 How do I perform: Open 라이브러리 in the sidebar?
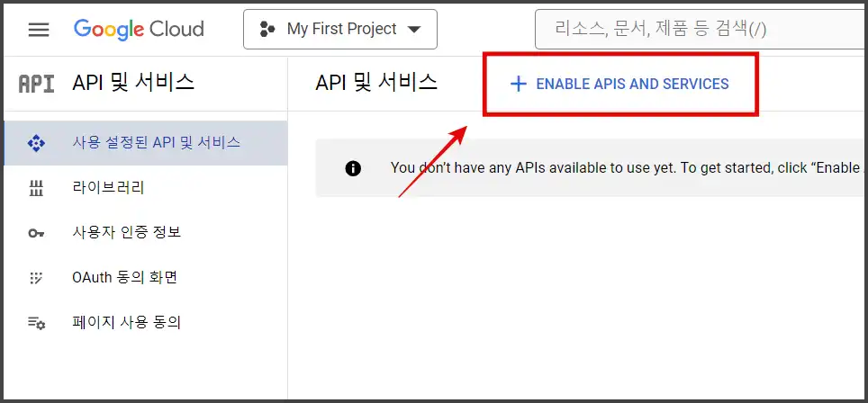coord(146,188)
